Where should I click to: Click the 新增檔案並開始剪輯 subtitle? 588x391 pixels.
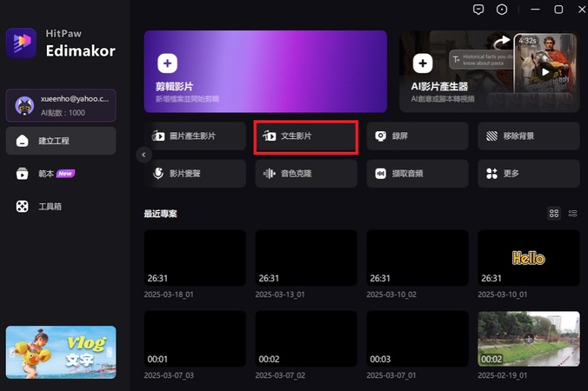click(x=188, y=99)
